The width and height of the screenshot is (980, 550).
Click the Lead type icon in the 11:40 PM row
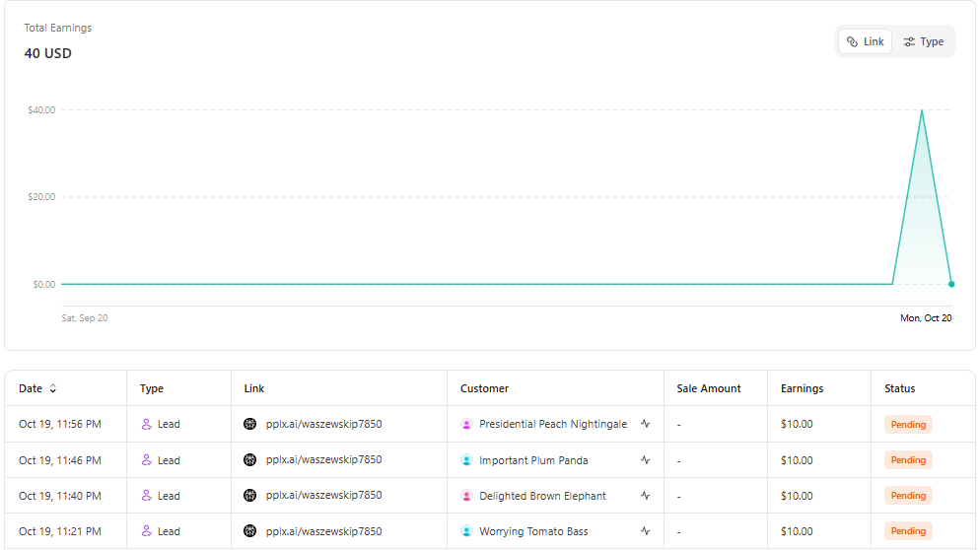coord(147,496)
